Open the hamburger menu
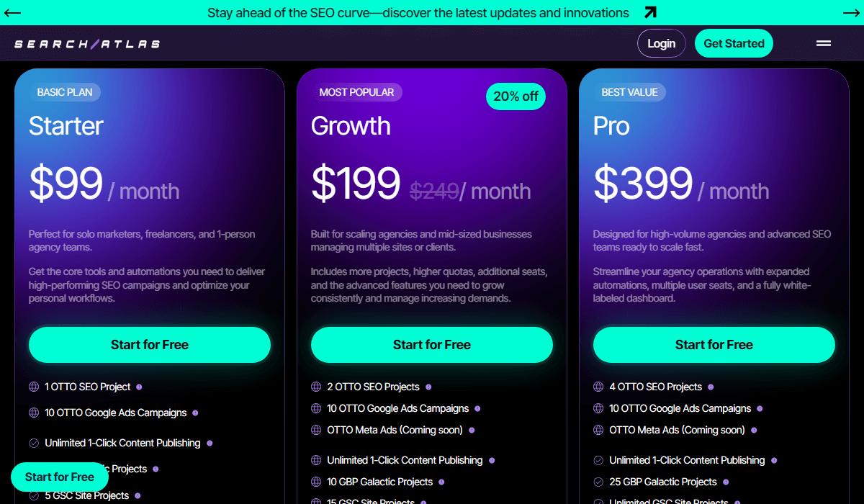The height and width of the screenshot is (504, 864). (x=824, y=43)
